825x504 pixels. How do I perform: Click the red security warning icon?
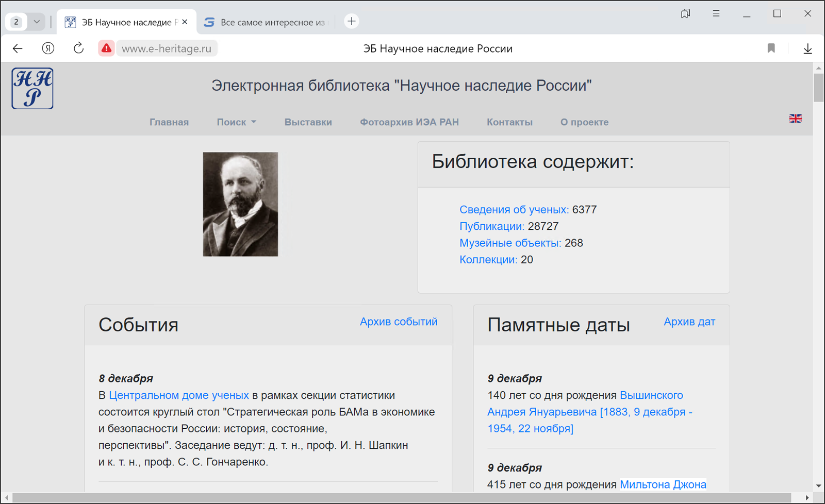106,48
